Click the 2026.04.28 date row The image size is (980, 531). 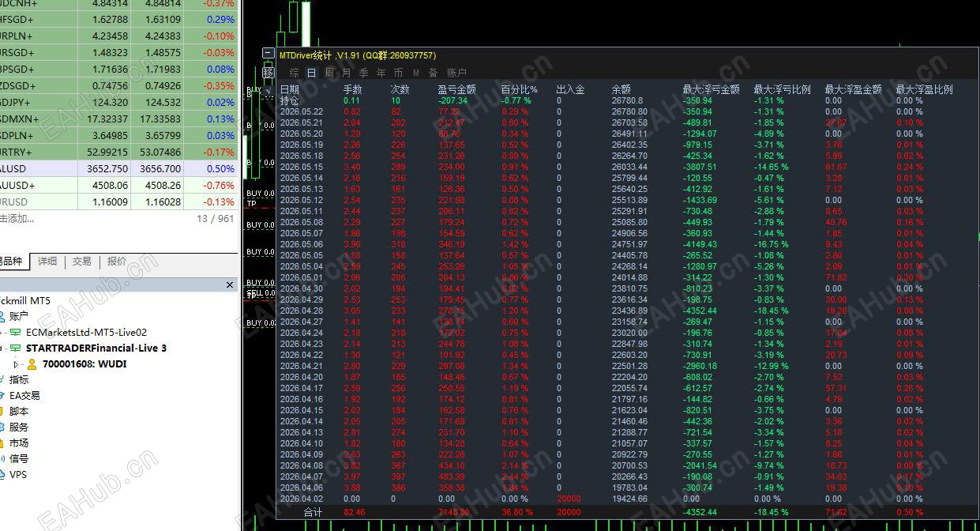tap(302, 311)
